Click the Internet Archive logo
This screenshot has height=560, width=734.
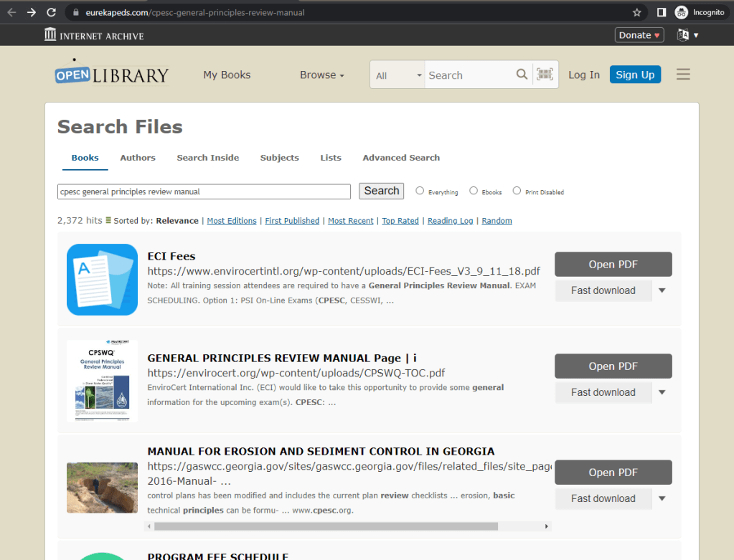[x=94, y=35]
